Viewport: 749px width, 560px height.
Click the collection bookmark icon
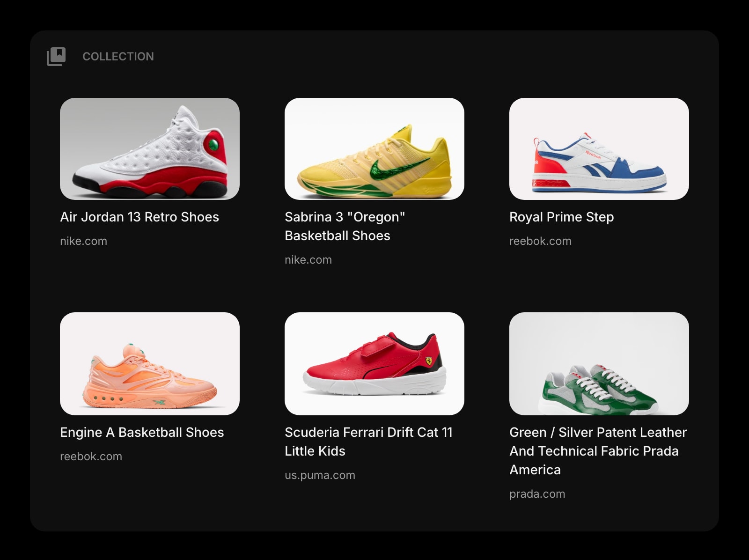pyautogui.click(x=56, y=57)
